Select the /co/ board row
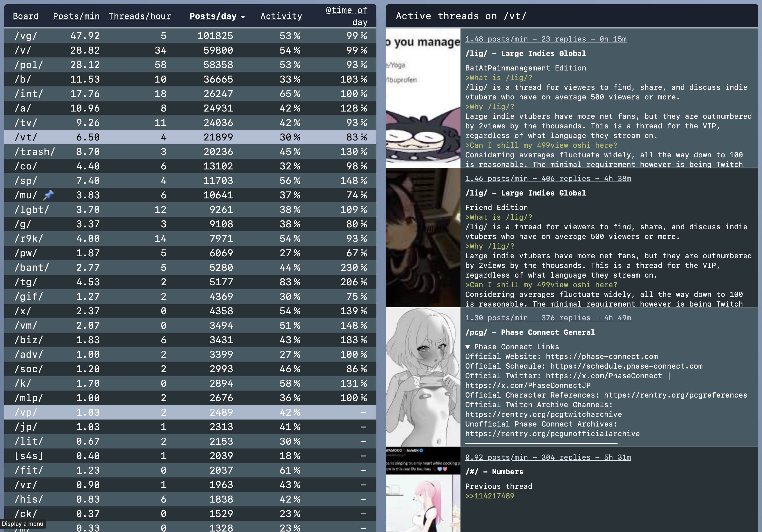The image size is (762, 532). 190,166
